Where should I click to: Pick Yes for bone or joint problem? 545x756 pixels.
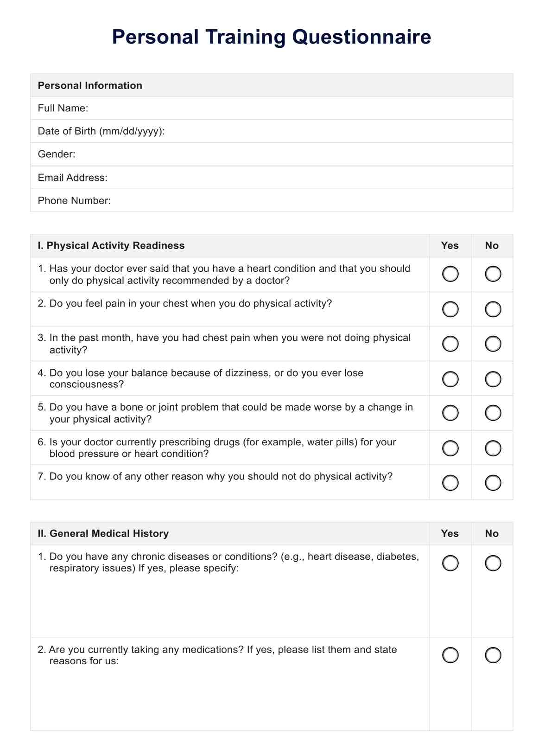coord(450,413)
